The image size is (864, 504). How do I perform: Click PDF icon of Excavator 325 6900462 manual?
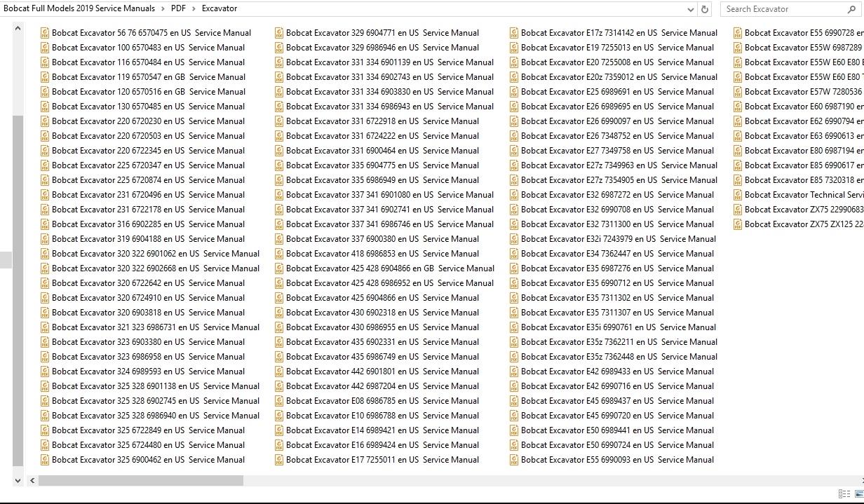tap(45, 460)
